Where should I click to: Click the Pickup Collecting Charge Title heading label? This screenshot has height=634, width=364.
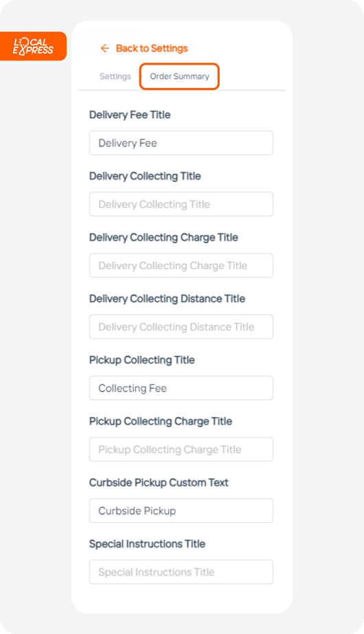161,421
